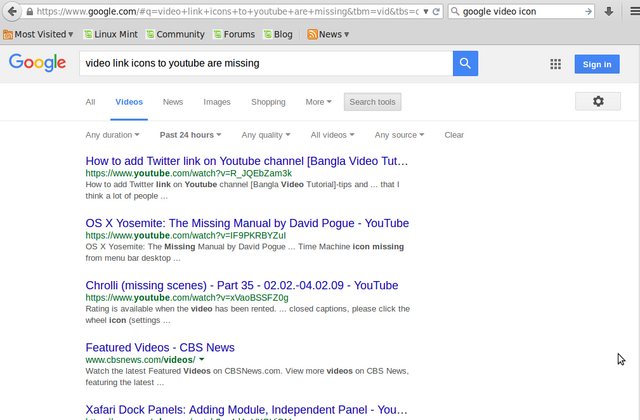Open the All videos filter
The image size is (640, 420).
pyautogui.click(x=332, y=135)
